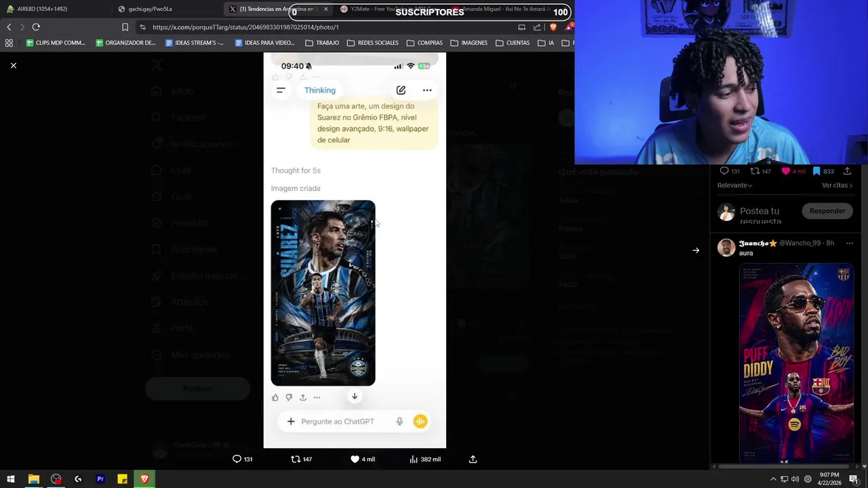868x488 pixels.
Task: Click the share page icon in the address bar
Action: [537, 27]
